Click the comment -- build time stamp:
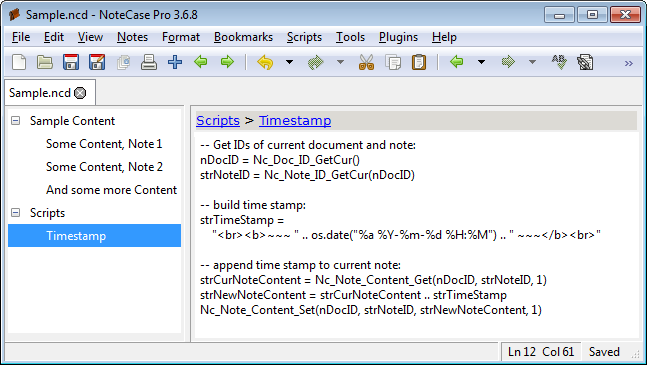This screenshot has height=365, width=647. pos(253,205)
